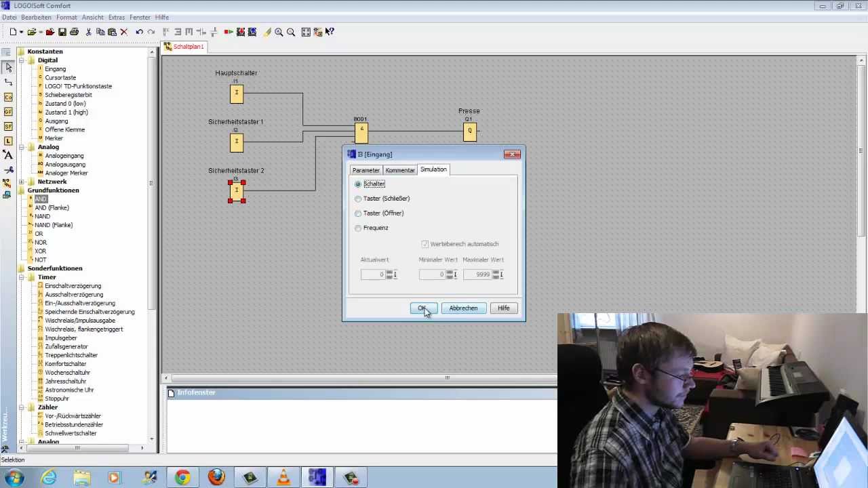This screenshot has height=488, width=868.
Task: Select the Hauptschalter I1 input block
Action: 237,93
